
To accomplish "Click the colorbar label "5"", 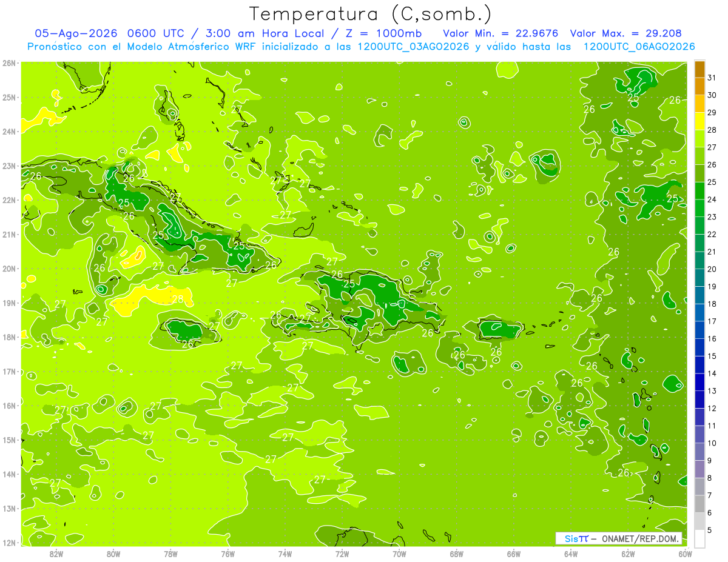I will point(710,530).
